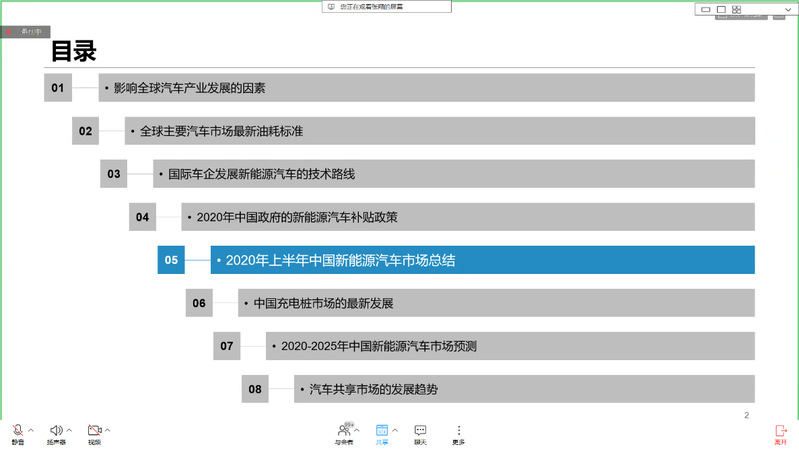
Task: Click the share screen icon (共享)
Action: tap(381, 430)
